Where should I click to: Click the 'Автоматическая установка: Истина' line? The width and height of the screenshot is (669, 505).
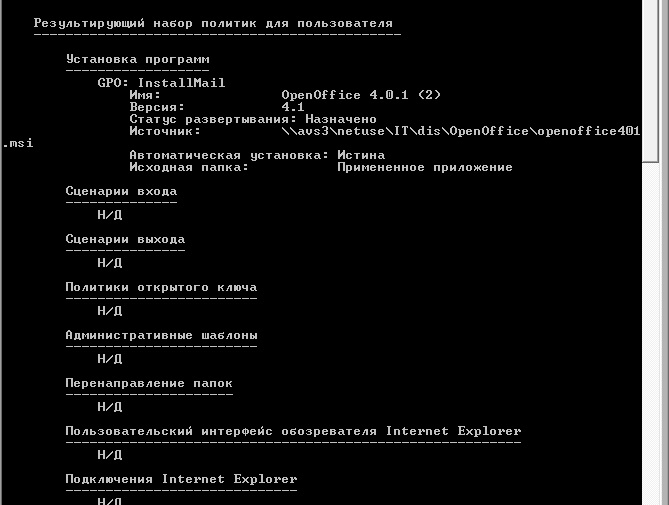tap(257, 155)
